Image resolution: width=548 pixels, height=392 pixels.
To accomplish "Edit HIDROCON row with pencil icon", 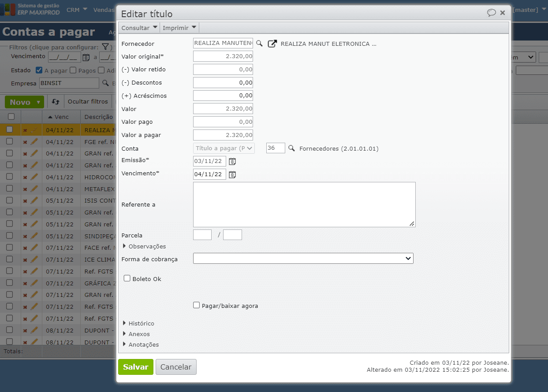I will pyautogui.click(x=34, y=177).
